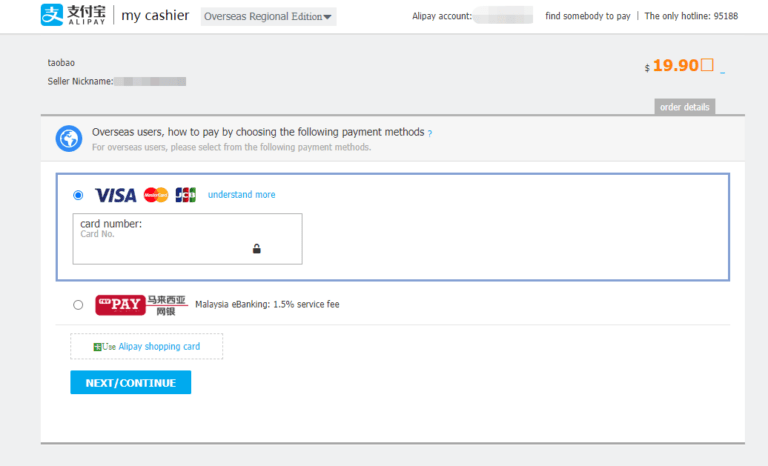This screenshot has width=768, height=466.
Task: Click the NEXT/CONTINUE button
Action: point(131,382)
